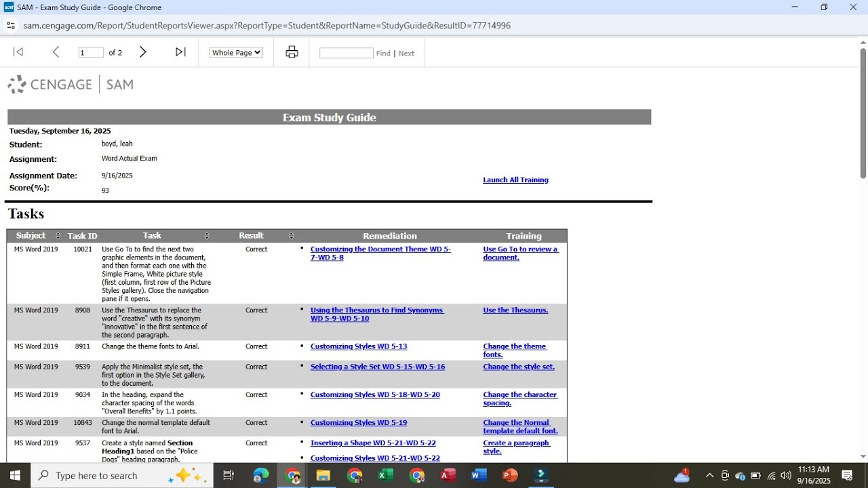Click the Find text input box
This screenshot has width=868, height=488.
tap(347, 53)
